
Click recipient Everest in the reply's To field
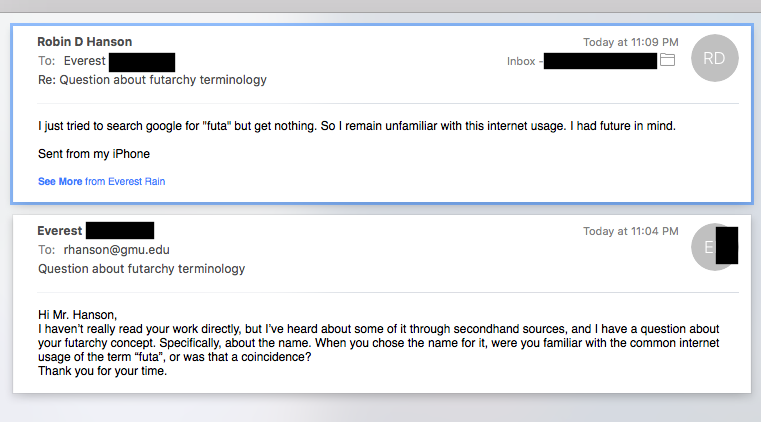pos(85,61)
